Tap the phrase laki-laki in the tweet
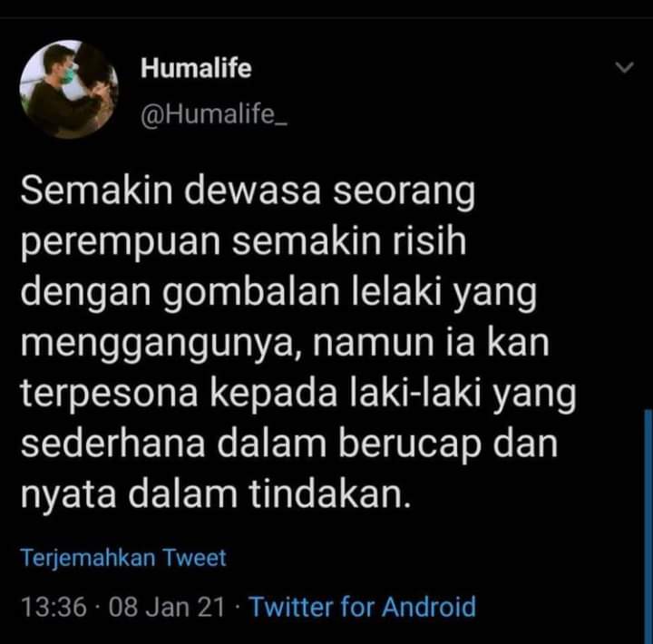 pyautogui.click(x=415, y=393)
